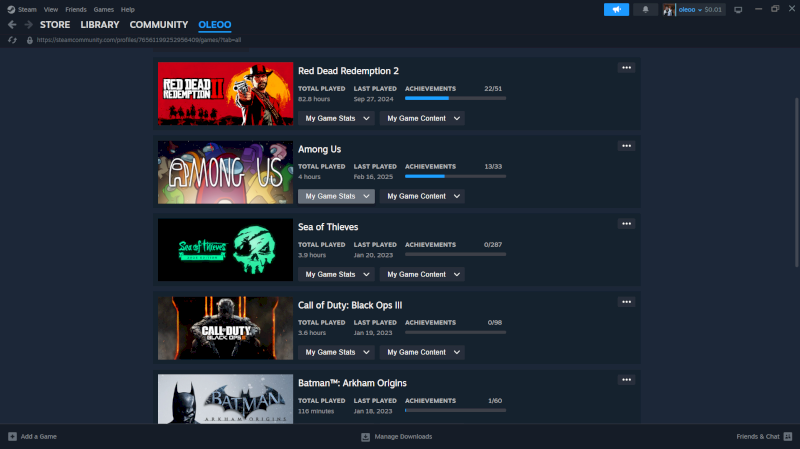Open Call of Duty: Black Ops III title

350,305
